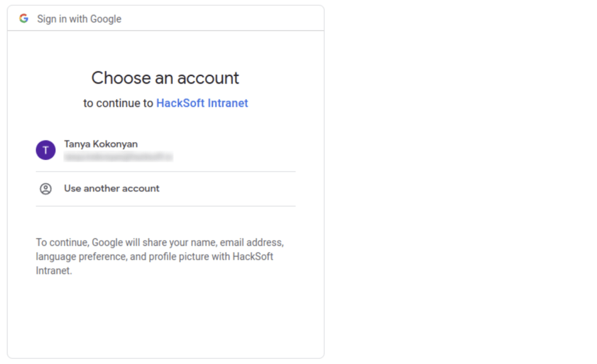Click the blurred email under Tanya Kokonyan
Viewport: 597px width, 364px height.
pyautogui.click(x=118, y=157)
